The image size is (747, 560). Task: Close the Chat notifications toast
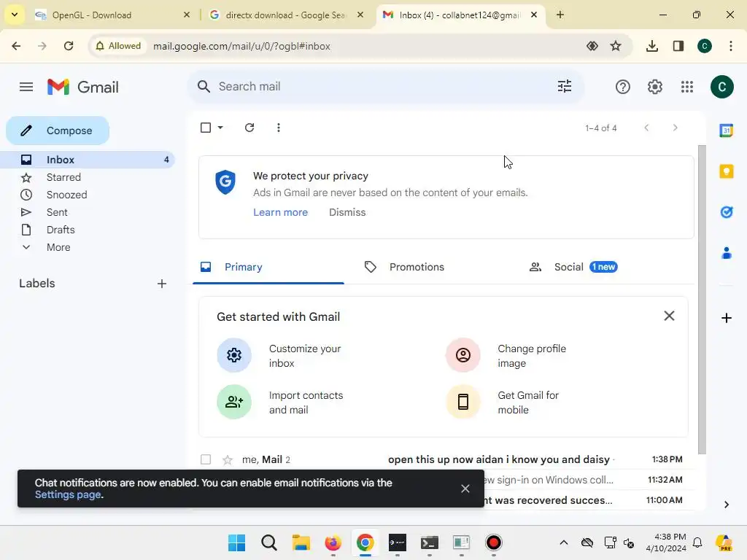pos(465,489)
